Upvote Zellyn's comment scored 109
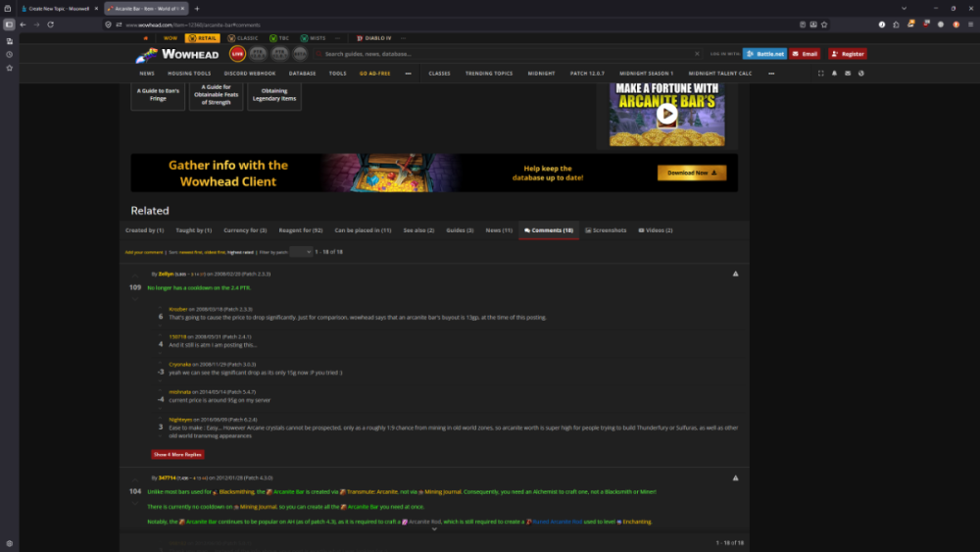The height and width of the screenshot is (552, 980). [x=135, y=276]
